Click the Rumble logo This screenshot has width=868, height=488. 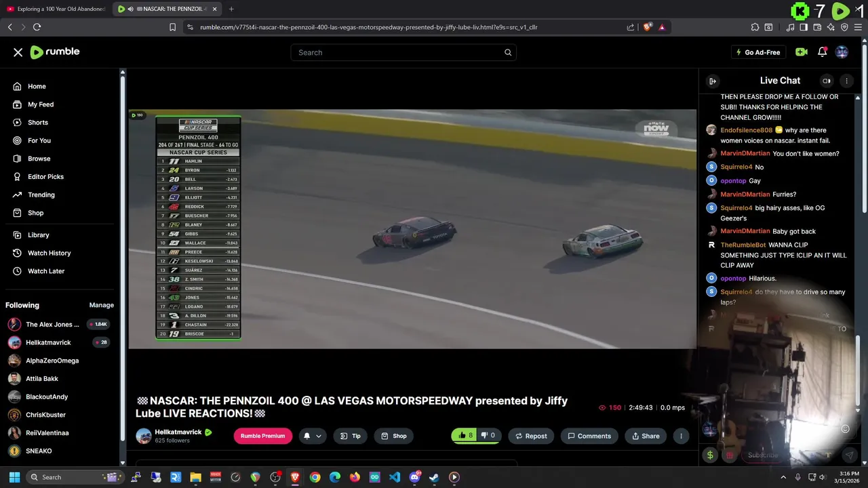(55, 52)
